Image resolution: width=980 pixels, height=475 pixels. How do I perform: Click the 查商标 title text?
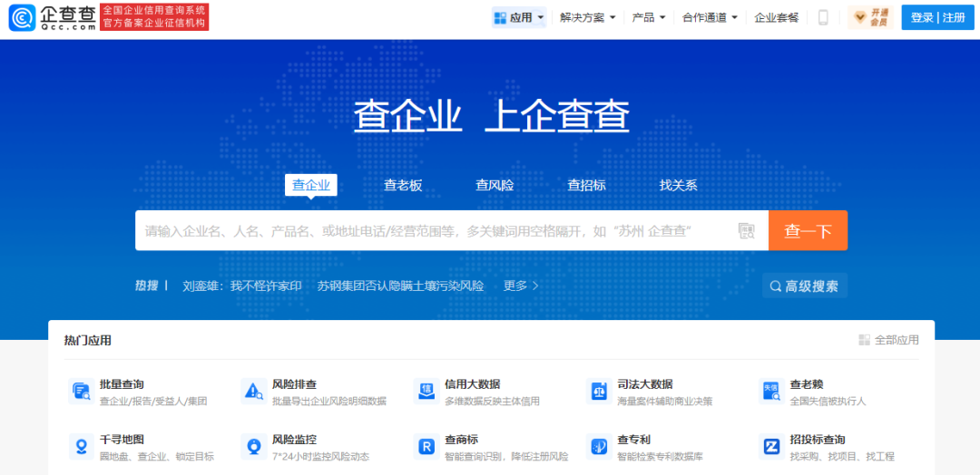[x=461, y=440]
